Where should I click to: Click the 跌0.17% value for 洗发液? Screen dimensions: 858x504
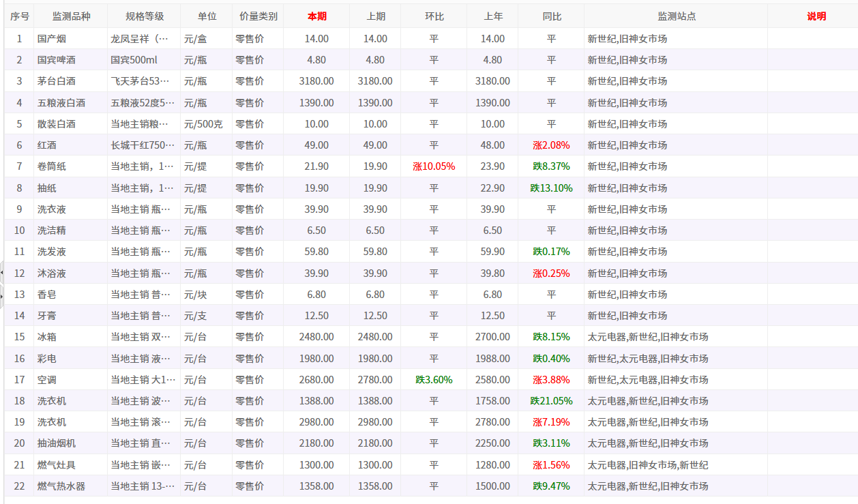551,252
